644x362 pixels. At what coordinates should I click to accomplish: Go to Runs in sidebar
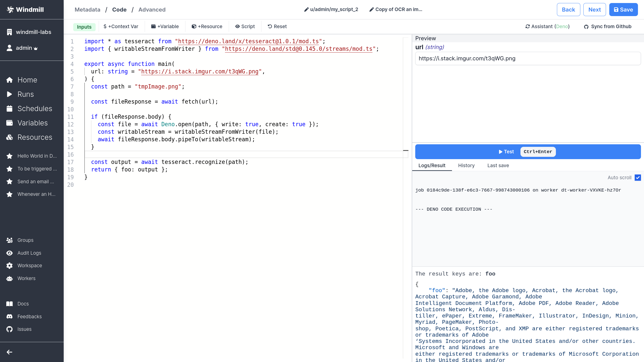point(25,94)
